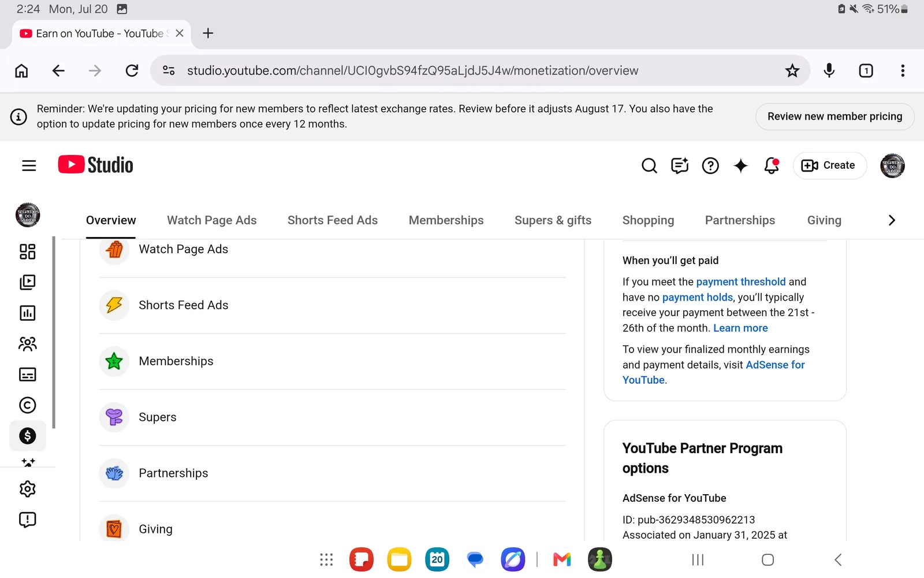Open the browser three-dot menu

pyautogui.click(x=903, y=71)
